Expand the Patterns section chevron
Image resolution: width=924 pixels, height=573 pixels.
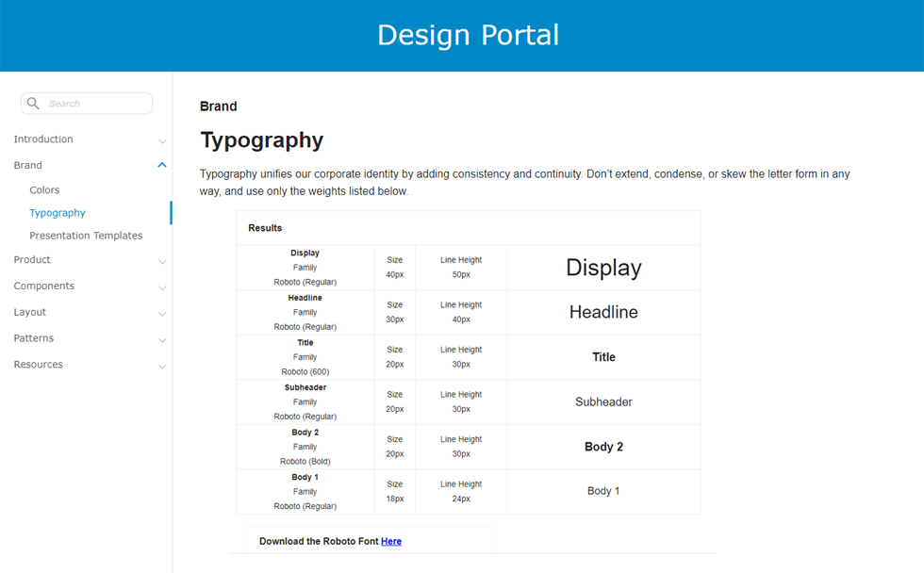tap(162, 339)
